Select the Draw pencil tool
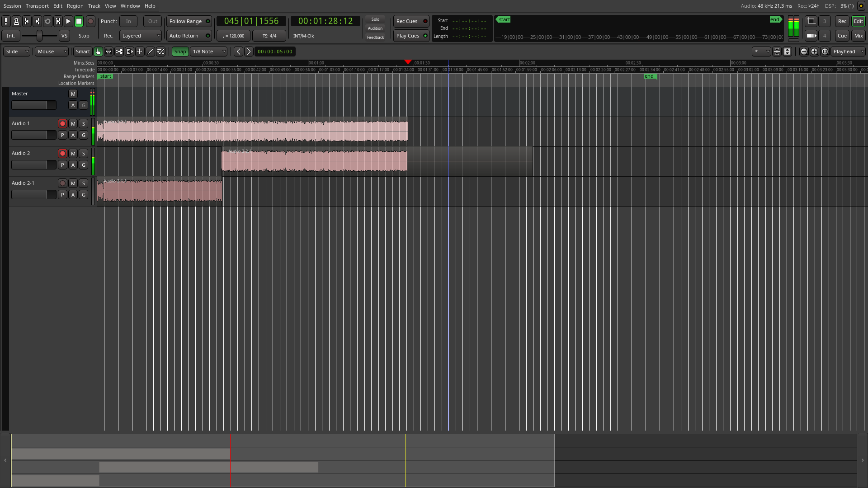This screenshot has width=868, height=488. (150, 52)
